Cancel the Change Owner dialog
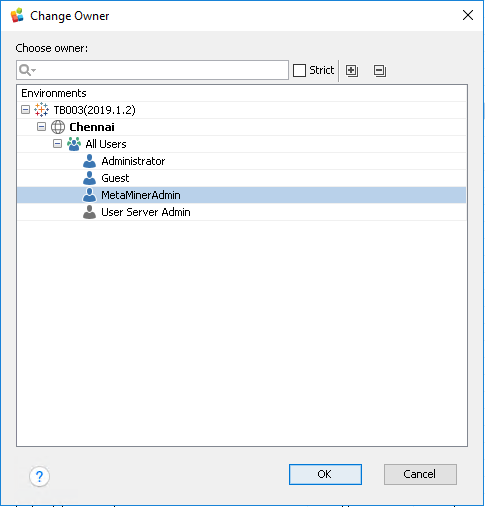Screen dimensions: 485x507 420,474
